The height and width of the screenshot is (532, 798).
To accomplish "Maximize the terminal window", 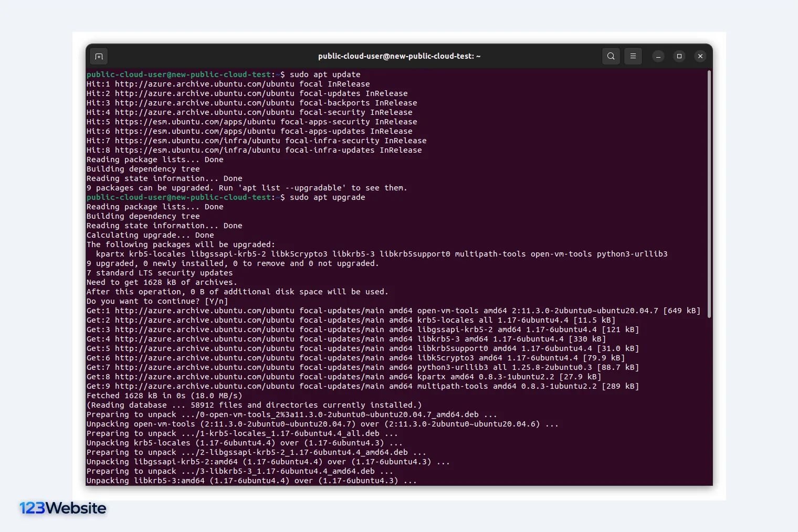I will (x=679, y=56).
